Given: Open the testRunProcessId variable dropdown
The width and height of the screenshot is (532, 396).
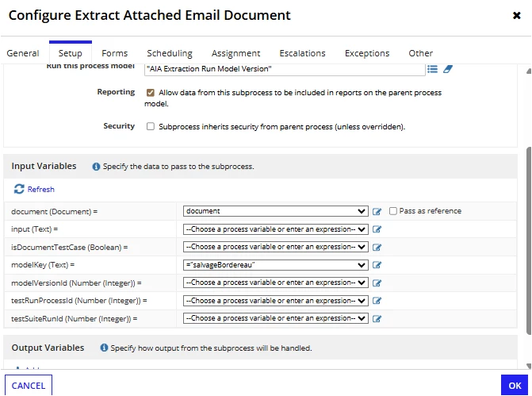Looking at the screenshot, I should coord(275,301).
